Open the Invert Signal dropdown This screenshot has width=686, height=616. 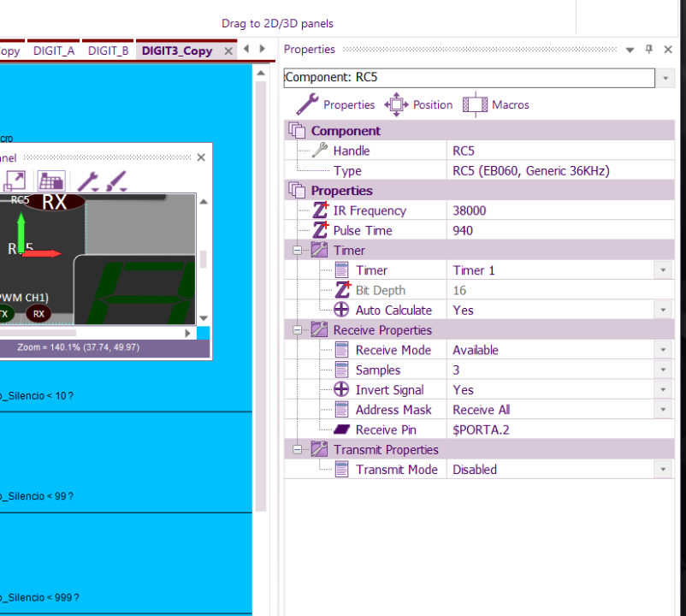click(663, 390)
